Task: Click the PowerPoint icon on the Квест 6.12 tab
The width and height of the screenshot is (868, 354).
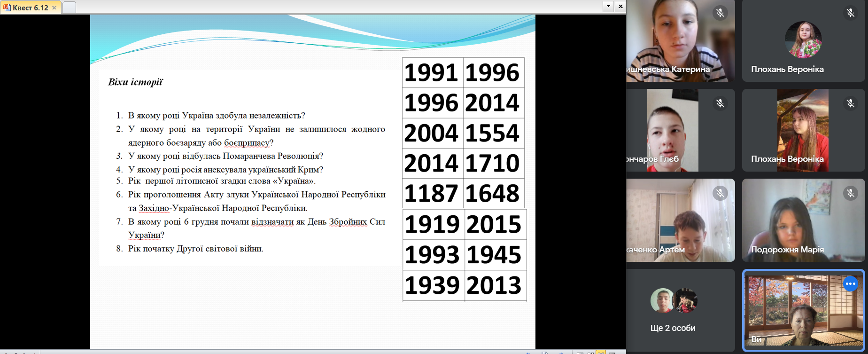Action: 7,8
